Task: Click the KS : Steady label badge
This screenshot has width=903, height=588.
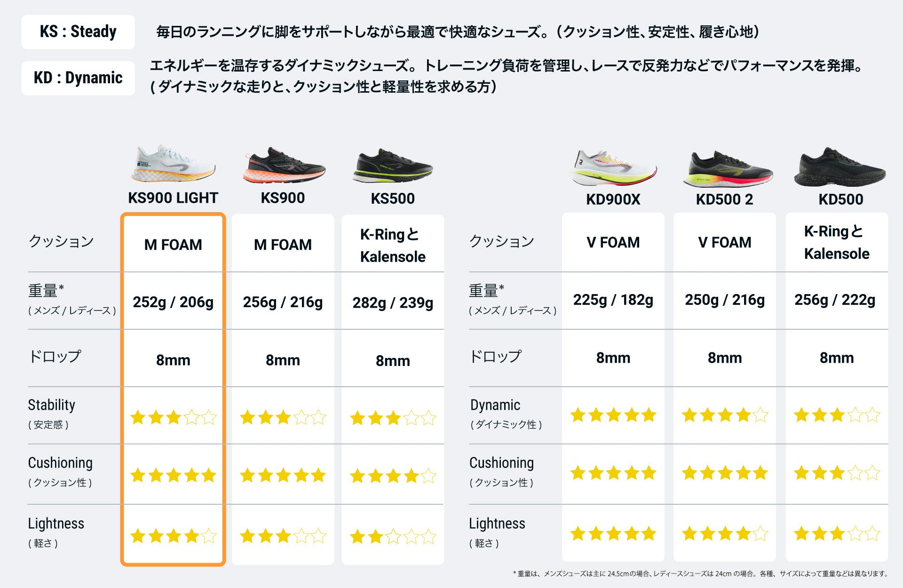Action: (x=78, y=32)
